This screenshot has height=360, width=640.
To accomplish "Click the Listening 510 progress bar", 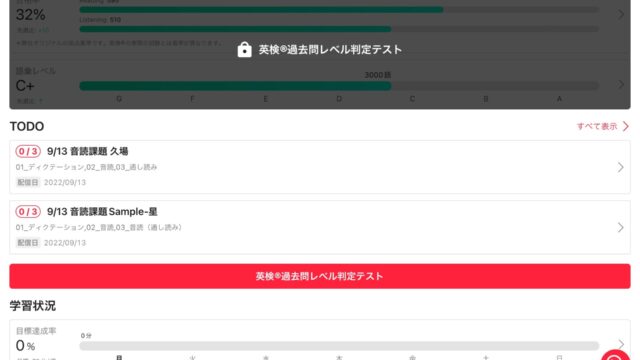I will 339,29.
